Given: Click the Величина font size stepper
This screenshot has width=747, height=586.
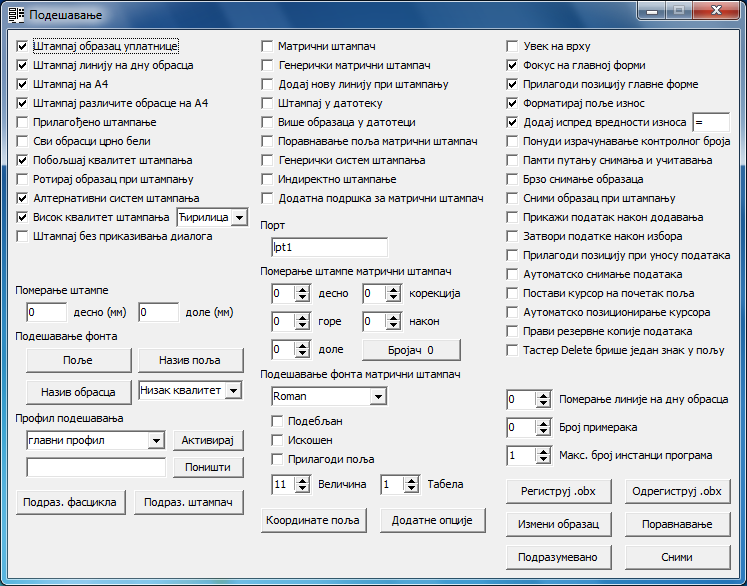Looking at the screenshot, I should point(291,485).
